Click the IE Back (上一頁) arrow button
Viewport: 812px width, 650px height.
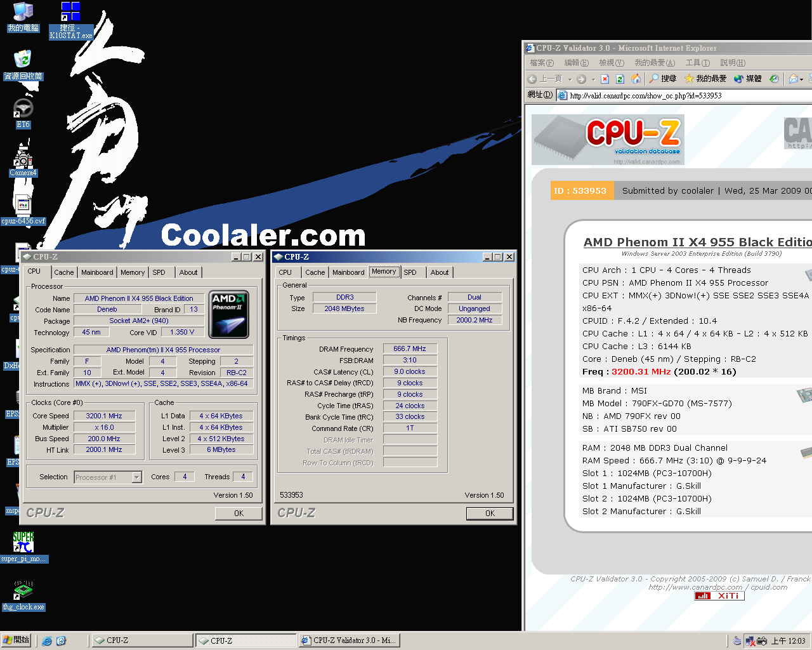point(546,79)
